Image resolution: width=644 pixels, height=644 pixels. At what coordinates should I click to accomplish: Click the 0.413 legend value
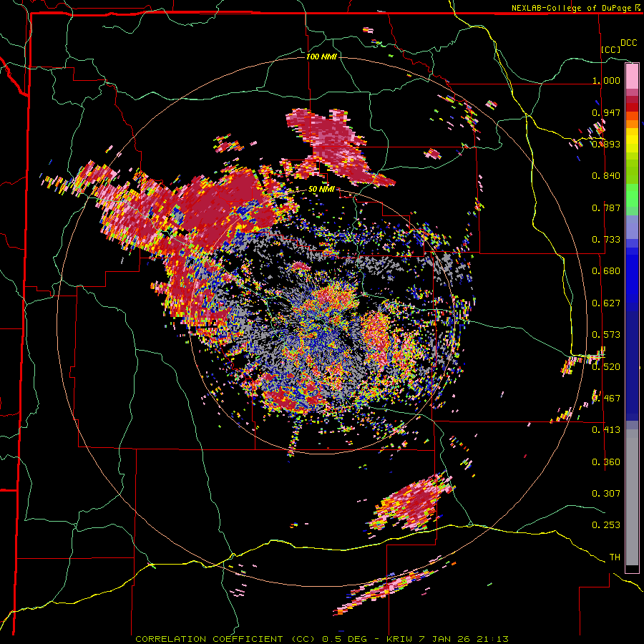click(606, 430)
